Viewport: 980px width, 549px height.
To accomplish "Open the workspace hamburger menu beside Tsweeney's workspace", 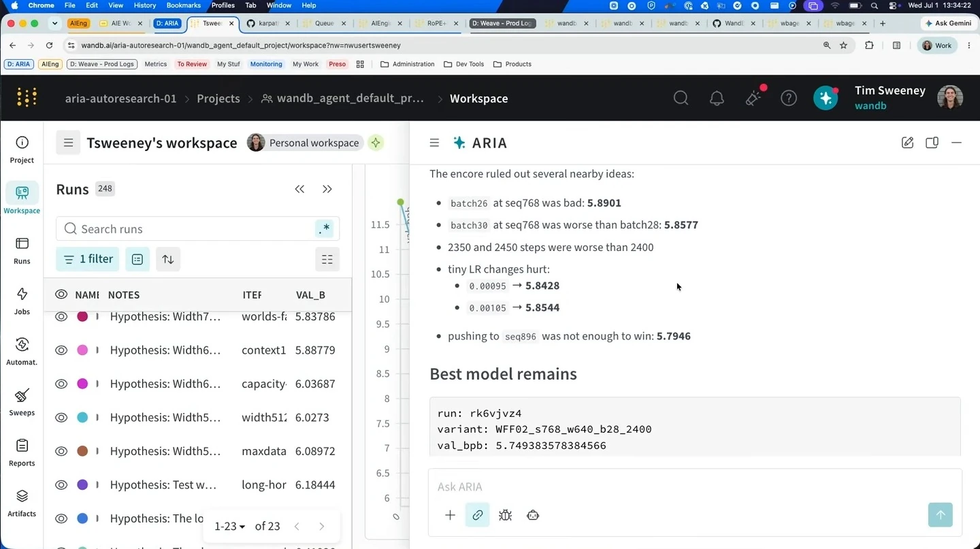I will (x=68, y=143).
